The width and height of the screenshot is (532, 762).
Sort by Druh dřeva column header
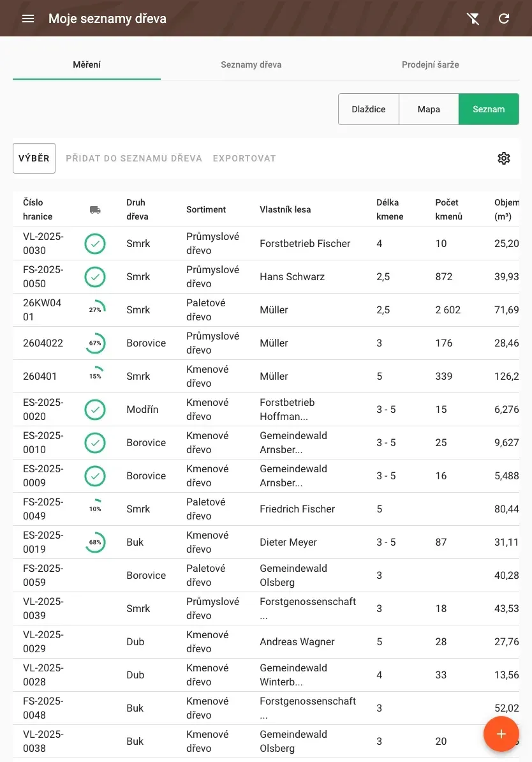click(x=138, y=209)
